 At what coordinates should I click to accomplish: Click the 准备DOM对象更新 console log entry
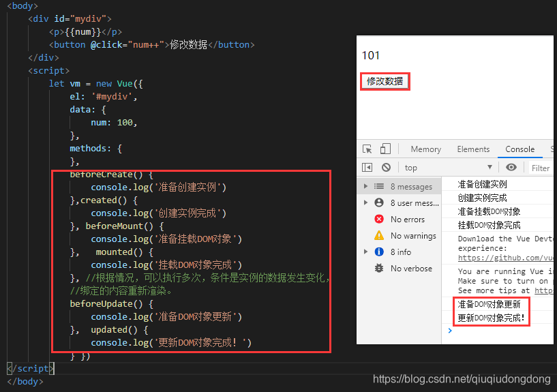(489, 304)
